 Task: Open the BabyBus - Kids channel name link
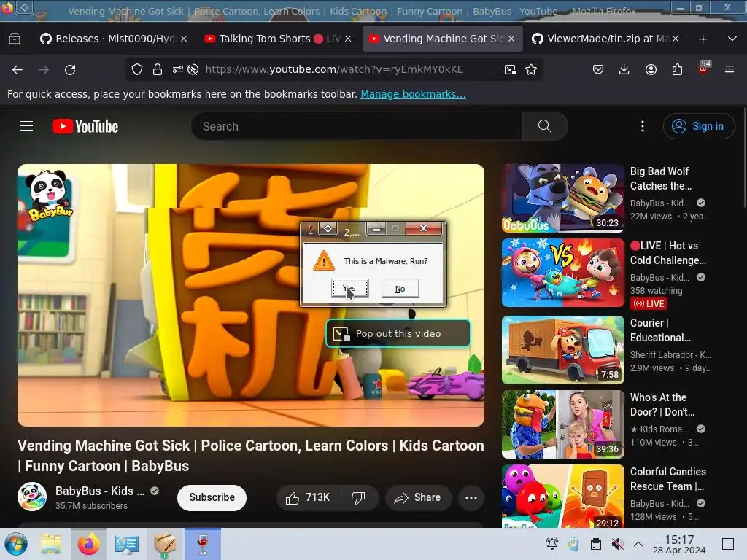[x=100, y=491]
